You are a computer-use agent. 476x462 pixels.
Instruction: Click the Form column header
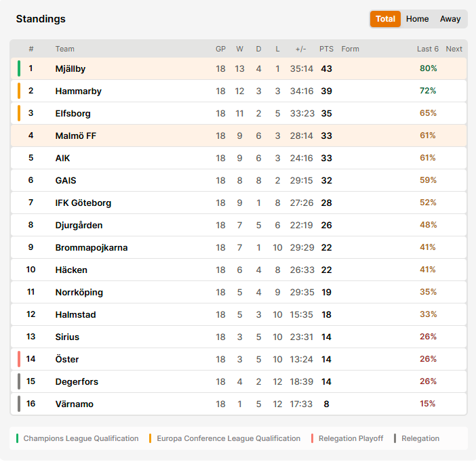[x=350, y=49]
